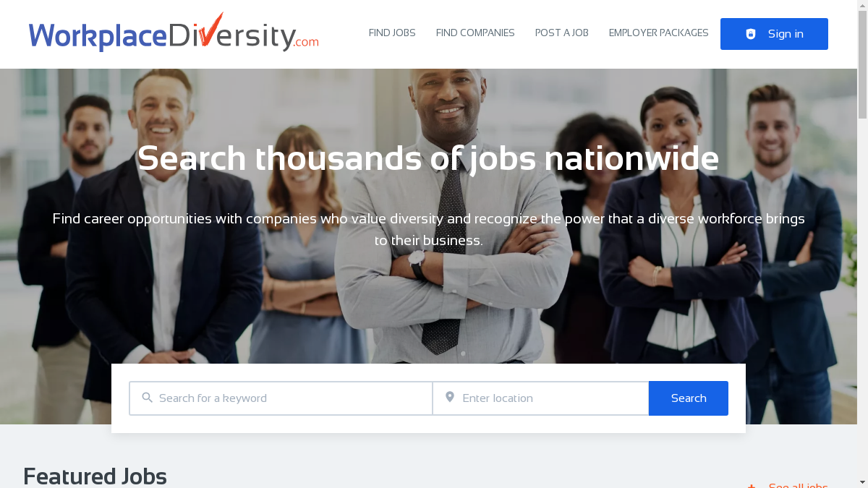
Task: Click the Search thousands of jobs nationwide headline
Action: pyautogui.click(x=428, y=159)
